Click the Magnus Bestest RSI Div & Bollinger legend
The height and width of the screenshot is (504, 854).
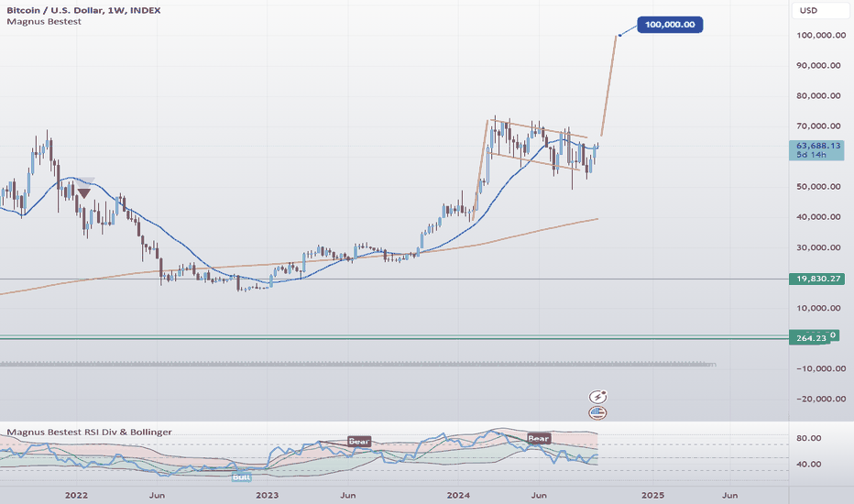(89, 433)
